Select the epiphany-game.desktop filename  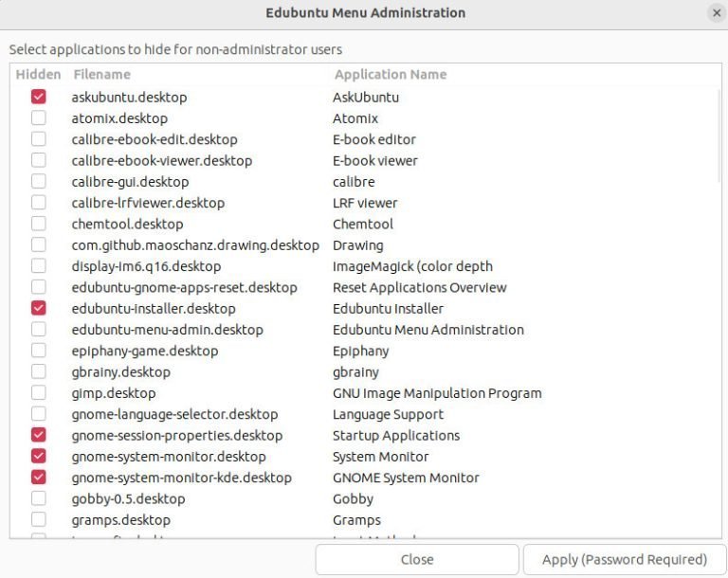145,351
